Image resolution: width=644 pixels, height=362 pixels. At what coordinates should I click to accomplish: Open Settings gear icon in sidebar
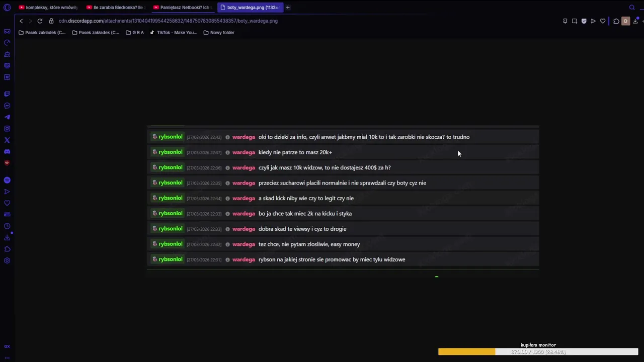(x=7, y=260)
